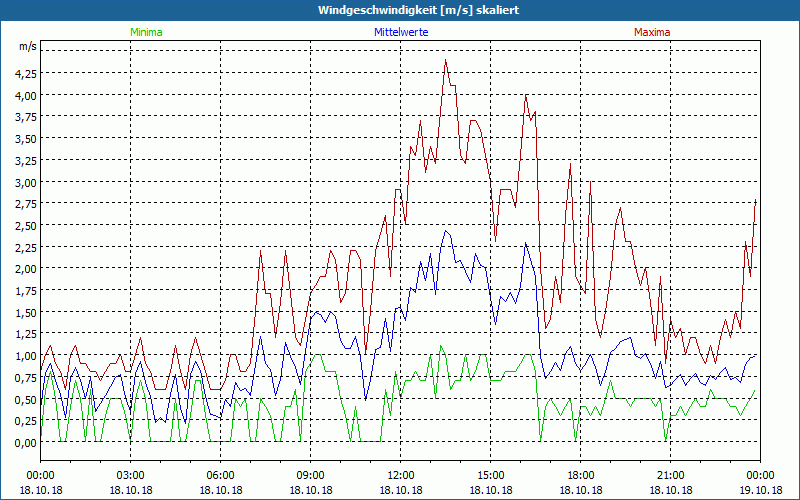Click the 1,00 y-axis value

tap(26, 356)
